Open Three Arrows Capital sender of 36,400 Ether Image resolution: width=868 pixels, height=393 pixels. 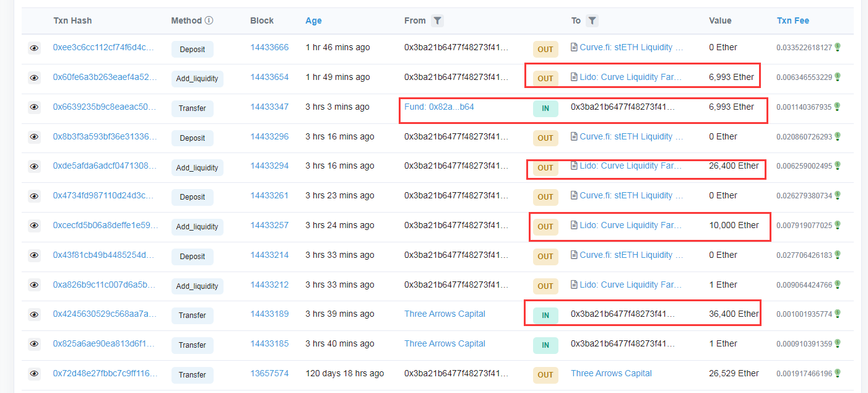coord(445,314)
